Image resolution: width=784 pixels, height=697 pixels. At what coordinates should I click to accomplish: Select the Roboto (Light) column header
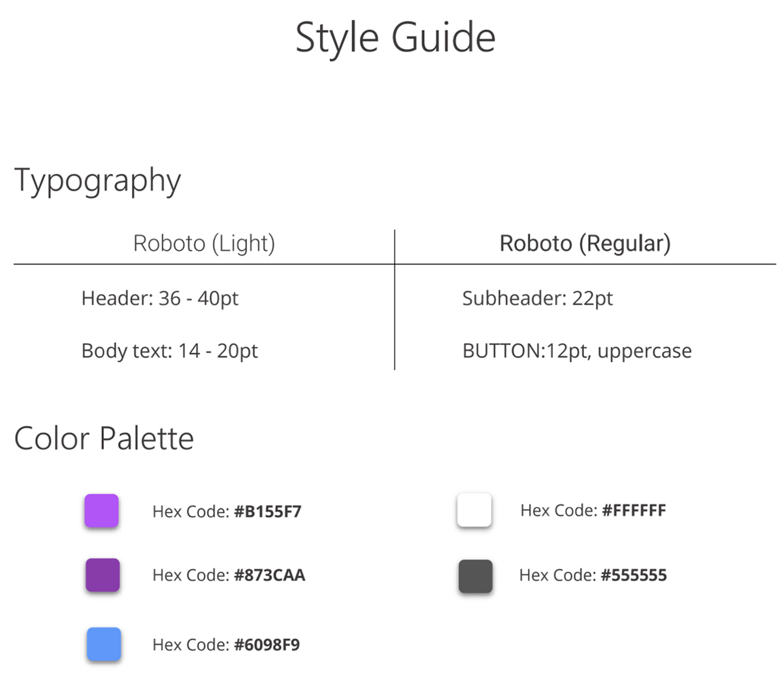point(204,244)
